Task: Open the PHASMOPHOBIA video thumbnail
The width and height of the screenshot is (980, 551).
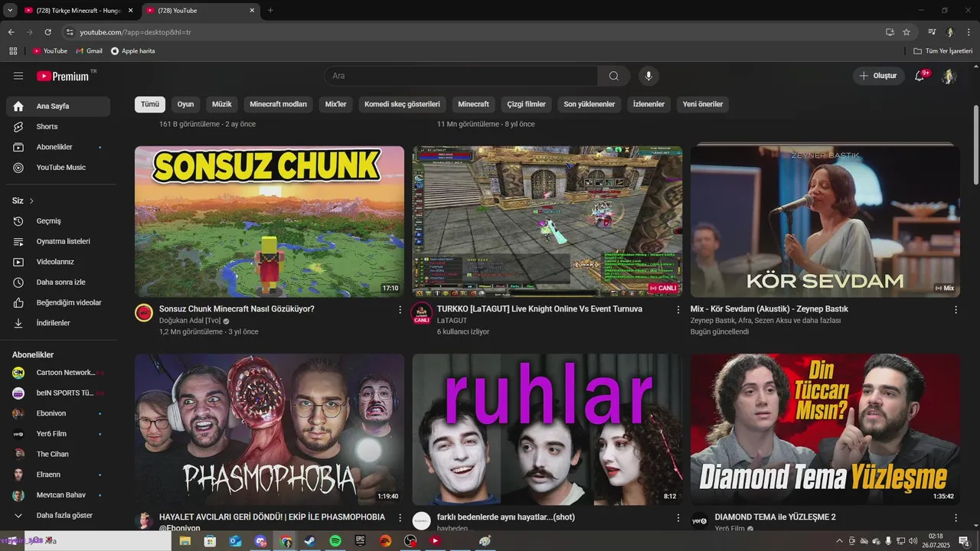Action: click(269, 429)
